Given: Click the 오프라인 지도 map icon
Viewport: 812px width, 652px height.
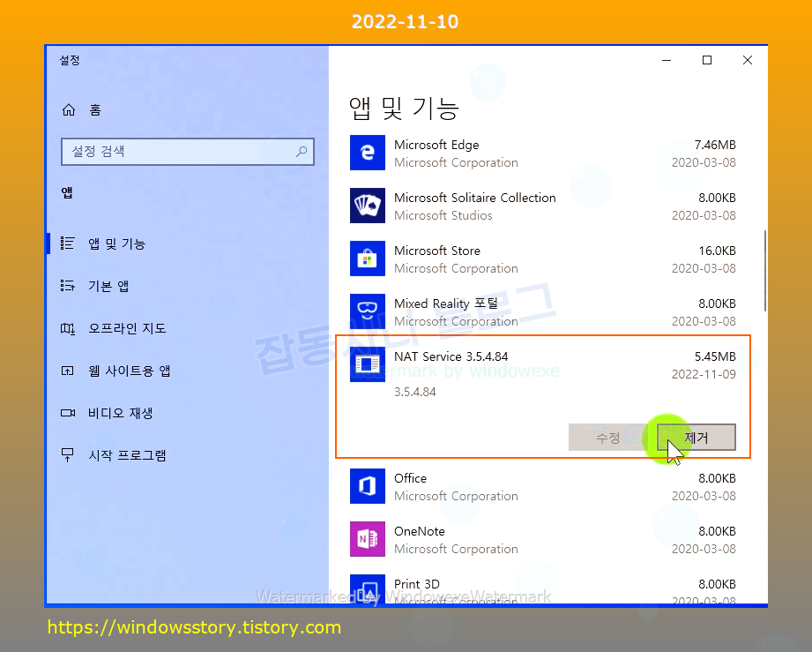Looking at the screenshot, I should 67,328.
